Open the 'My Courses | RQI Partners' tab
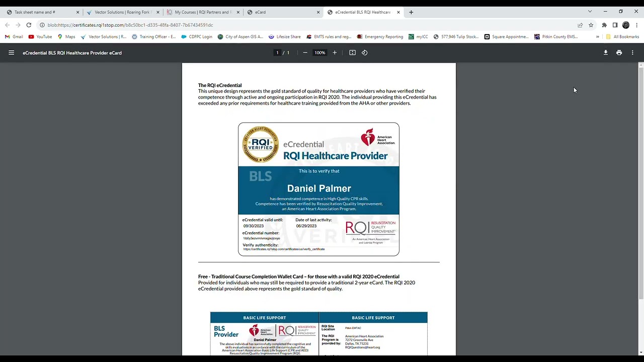This screenshot has width=644, height=362. tap(203, 12)
